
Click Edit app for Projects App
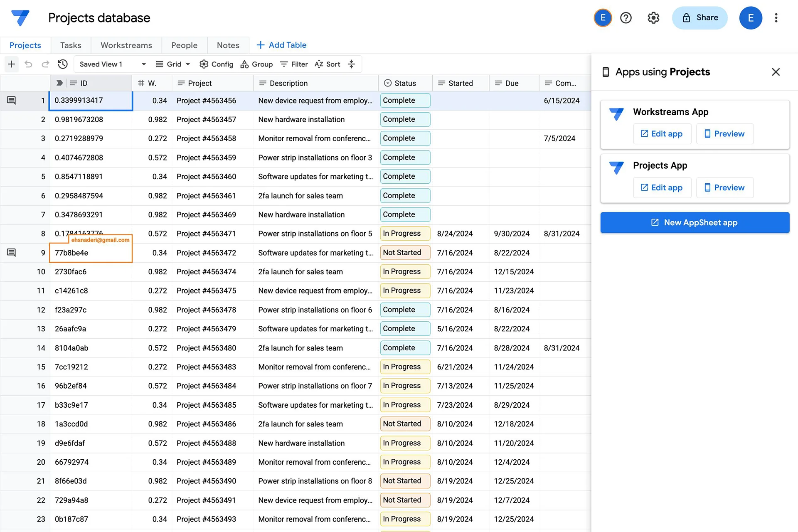pyautogui.click(x=662, y=187)
